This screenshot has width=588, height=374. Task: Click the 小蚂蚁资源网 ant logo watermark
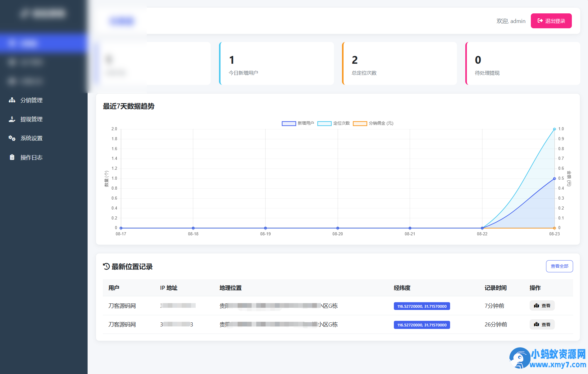coord(520,358)
